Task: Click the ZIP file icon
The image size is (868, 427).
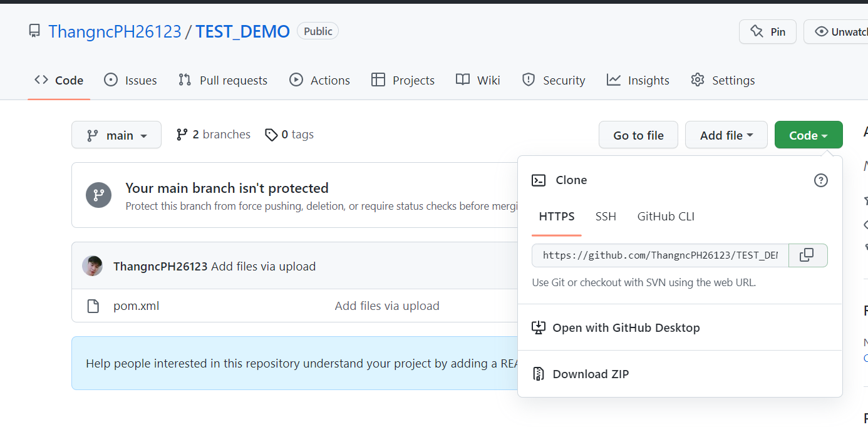Action: (539, 374)
